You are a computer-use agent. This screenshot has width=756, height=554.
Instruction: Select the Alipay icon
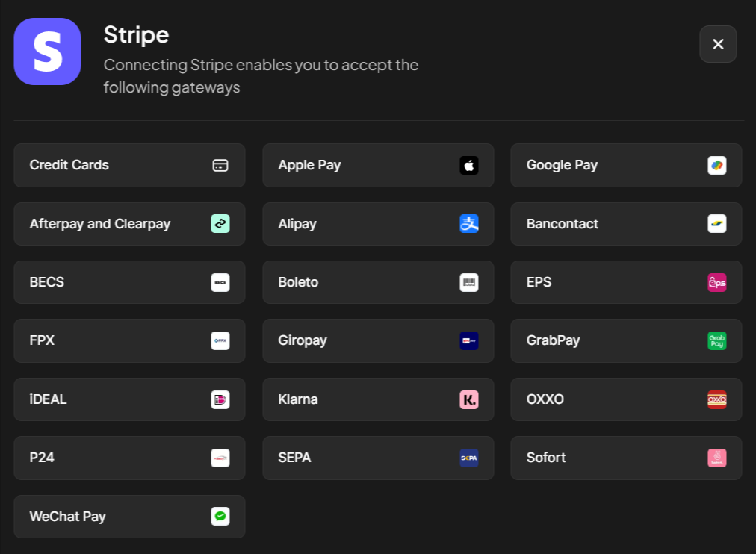pyautogui.click(x=468, y=223)
